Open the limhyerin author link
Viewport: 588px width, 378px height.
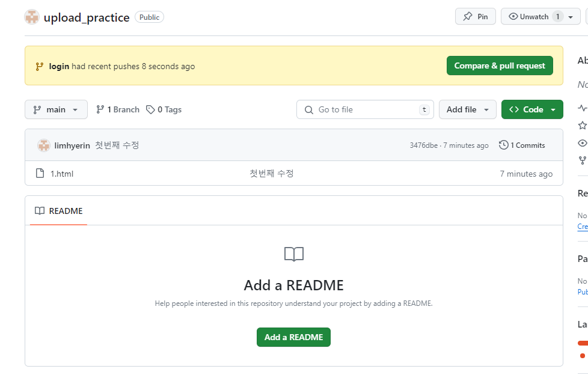[x=72, y=145]
